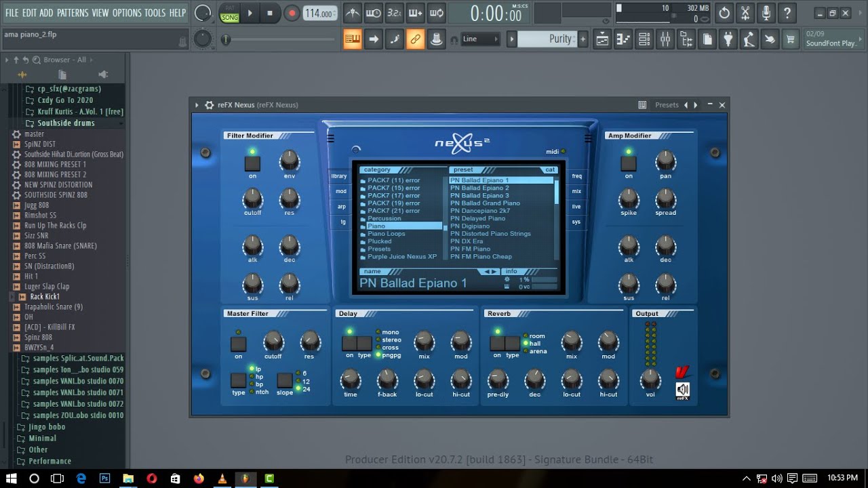
Task: Click the stop transport button
Action: click(270, 13)
